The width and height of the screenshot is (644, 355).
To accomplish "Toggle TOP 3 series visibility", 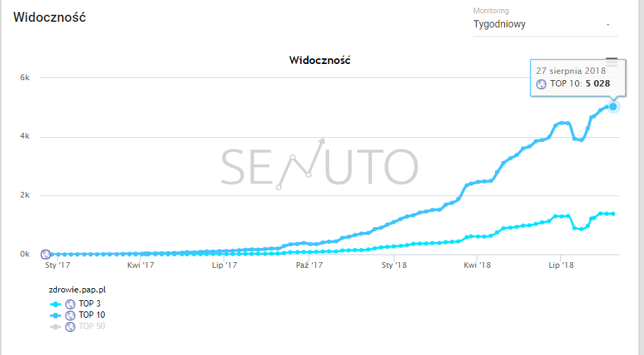I will coord(89,304).
